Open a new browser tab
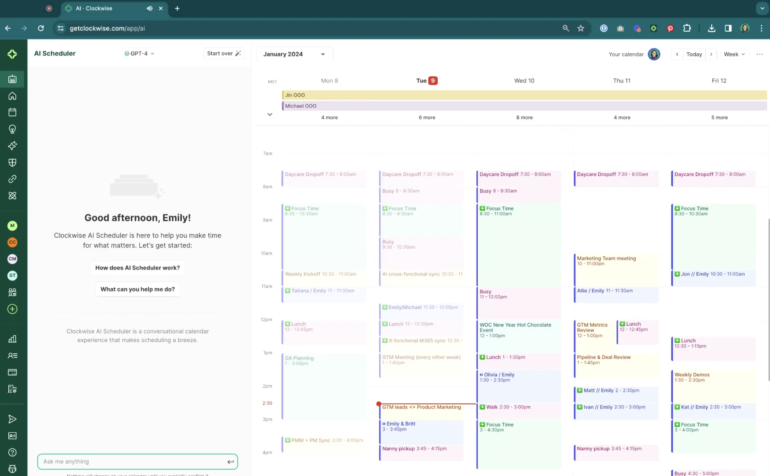The width and height of the screenshot is (770, 476). tap(177, 8)
